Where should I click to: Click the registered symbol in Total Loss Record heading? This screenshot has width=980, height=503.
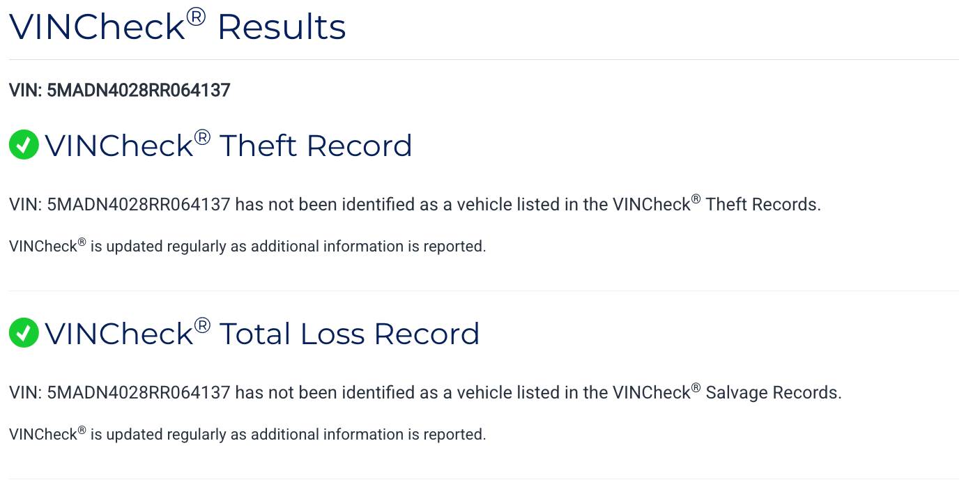pos(202,325)
